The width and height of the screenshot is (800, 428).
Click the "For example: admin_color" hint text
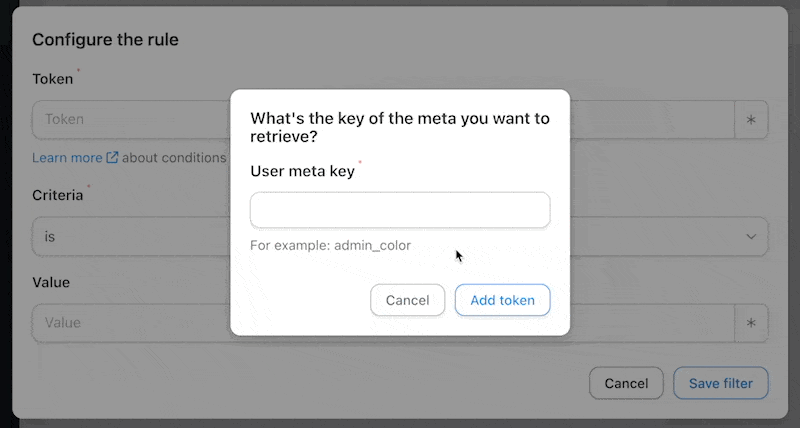tap(330, 245)
